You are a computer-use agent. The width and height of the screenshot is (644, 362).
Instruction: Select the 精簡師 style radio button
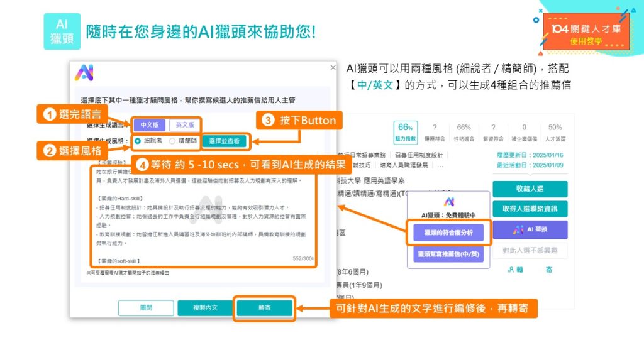172,141
